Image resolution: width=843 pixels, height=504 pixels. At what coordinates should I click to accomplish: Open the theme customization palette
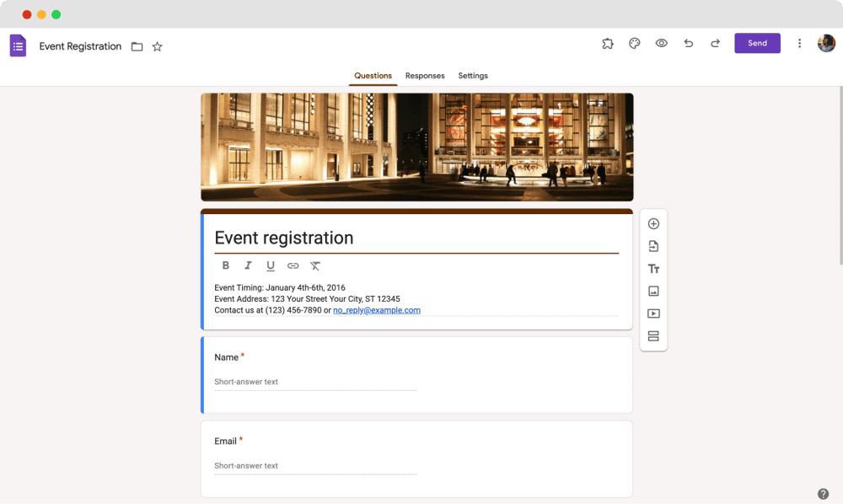point(634,43)
